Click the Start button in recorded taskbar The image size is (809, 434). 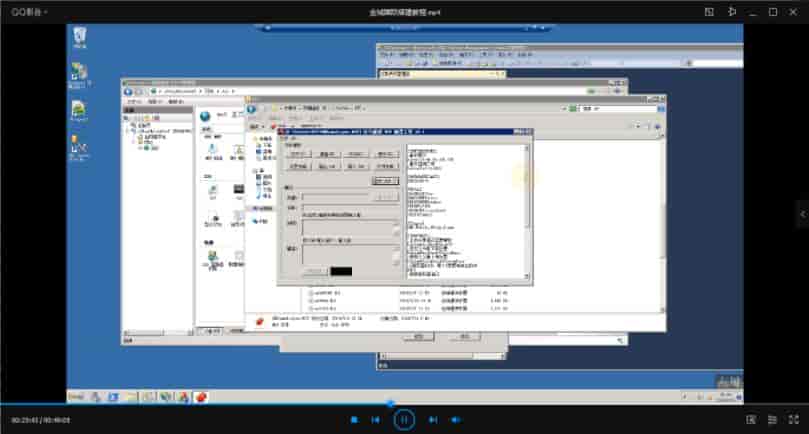(75, 397)
